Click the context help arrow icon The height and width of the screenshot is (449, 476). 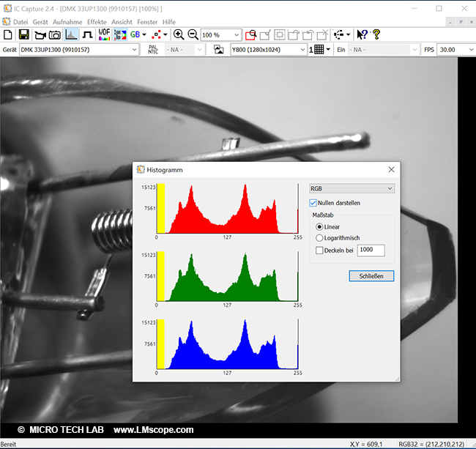pos(362,34)
